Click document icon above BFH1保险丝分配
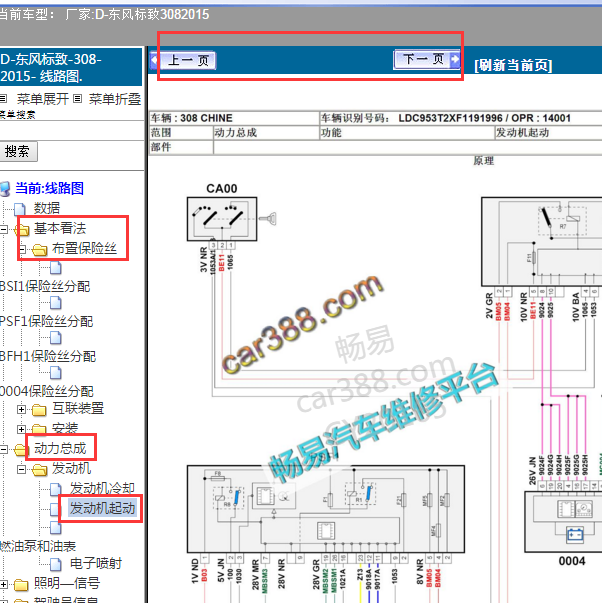This screenshot has height=603, width=602. [56, 338]
